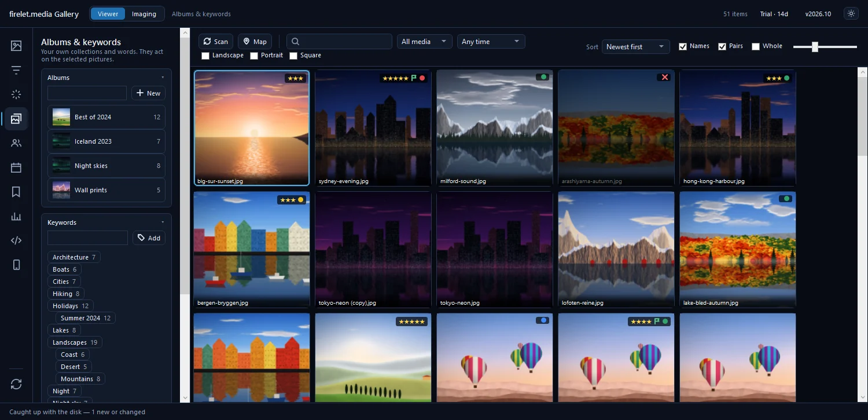
Task: Click the sync arrows icon at sidebar bottom
Action: point(16,384)
